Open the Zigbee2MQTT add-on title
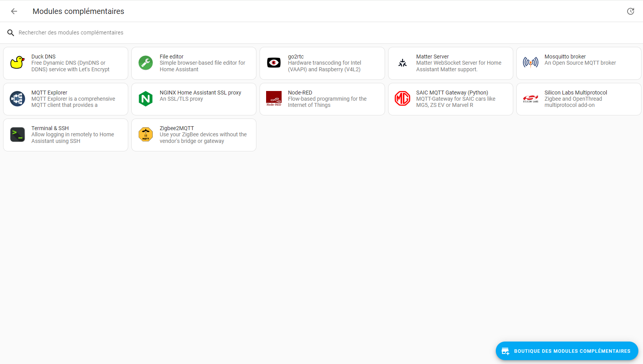The image size is (643, 364). [x=177, y=128]
